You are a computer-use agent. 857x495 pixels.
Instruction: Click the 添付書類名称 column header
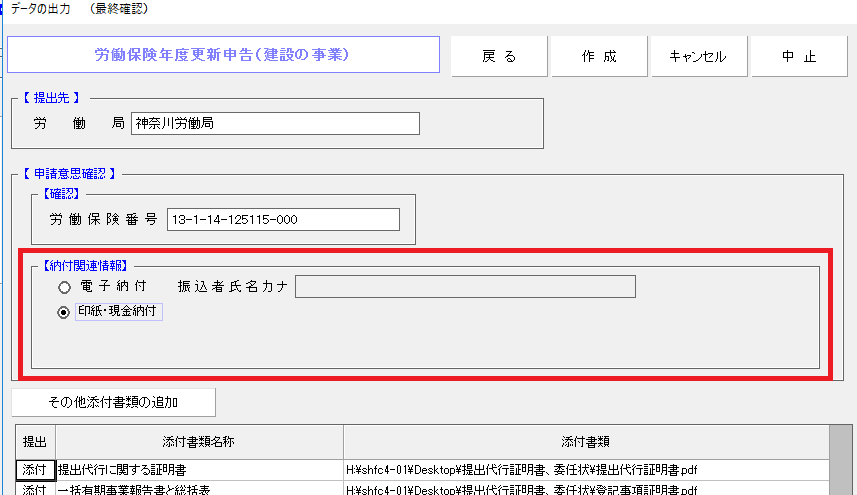pyautogui.click(x=199, y=441)
